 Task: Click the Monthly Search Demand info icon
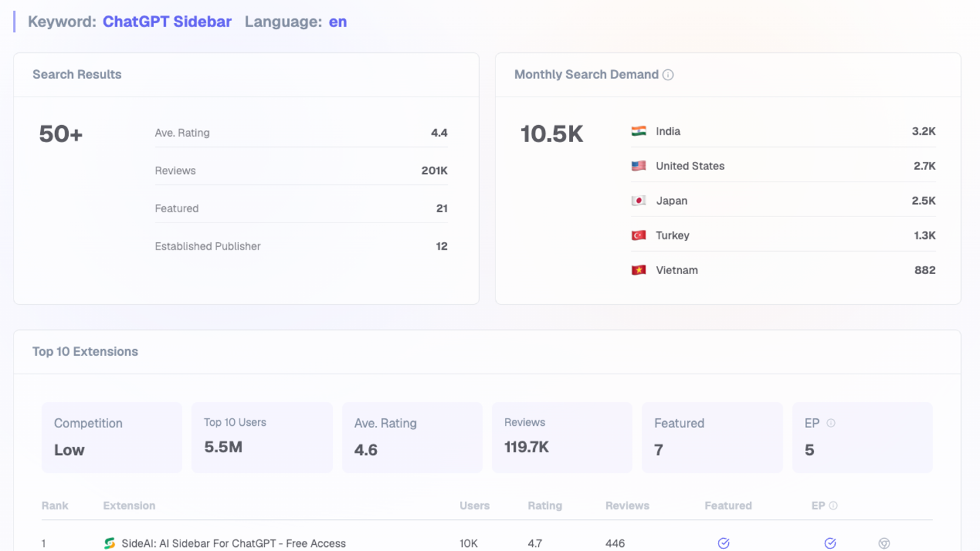[x=668, y=75]
